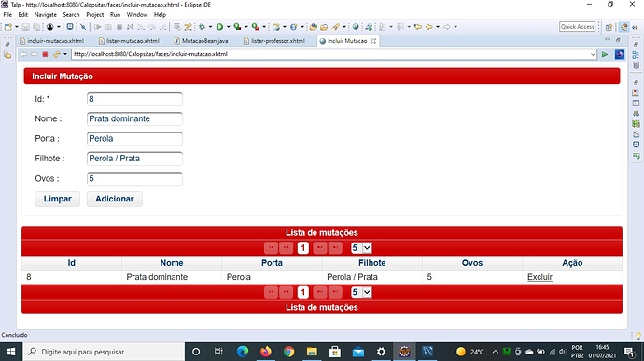Click the Excluir link in the table
This screenshot has width=644, height=361.
coord(539,277)
